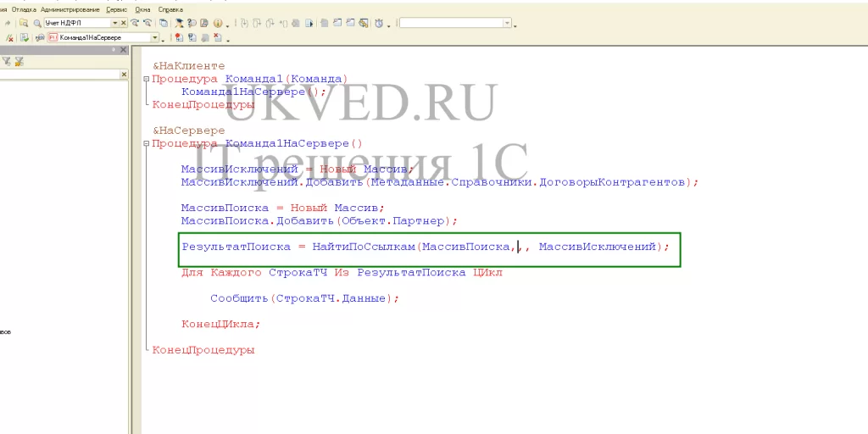Open the Отладка menu
The width and height of the screenshot is (868, 434).
(24, 9)
